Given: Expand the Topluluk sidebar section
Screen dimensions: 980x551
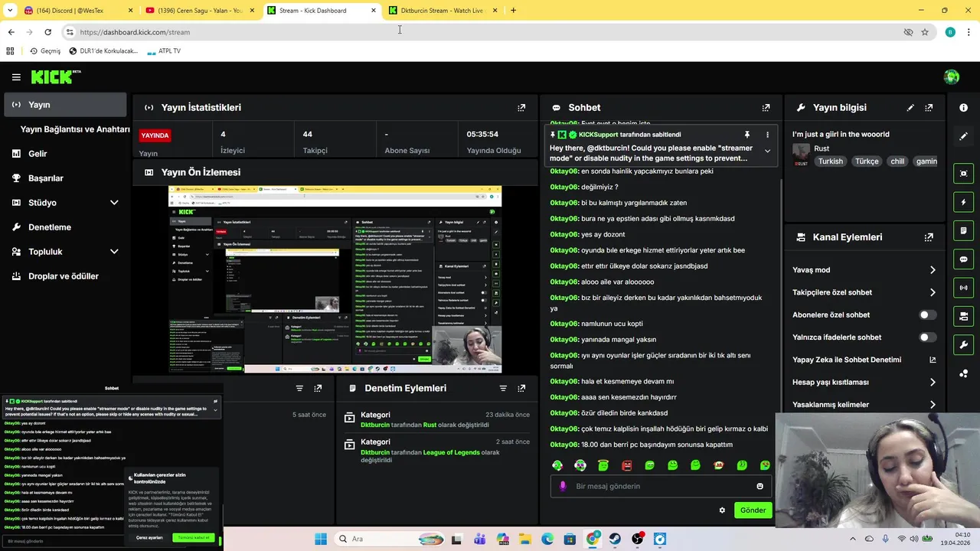Looking at the screenshot, I should 114,252.
